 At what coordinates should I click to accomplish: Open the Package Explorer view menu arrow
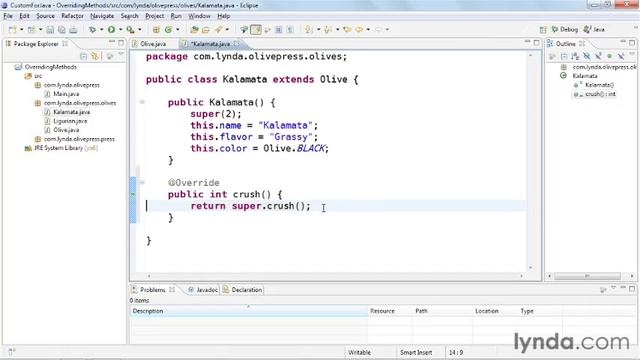coord(121,55)
